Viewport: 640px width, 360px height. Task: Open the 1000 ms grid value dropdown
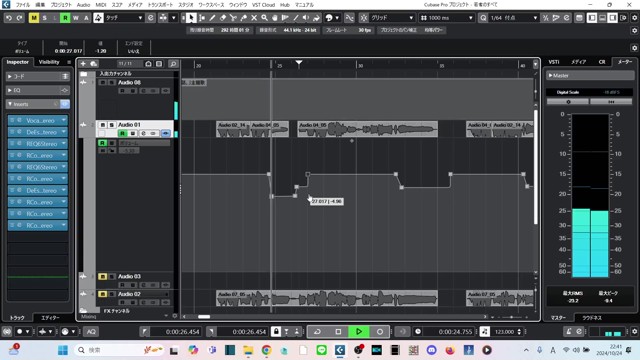(x=447, y=18)
